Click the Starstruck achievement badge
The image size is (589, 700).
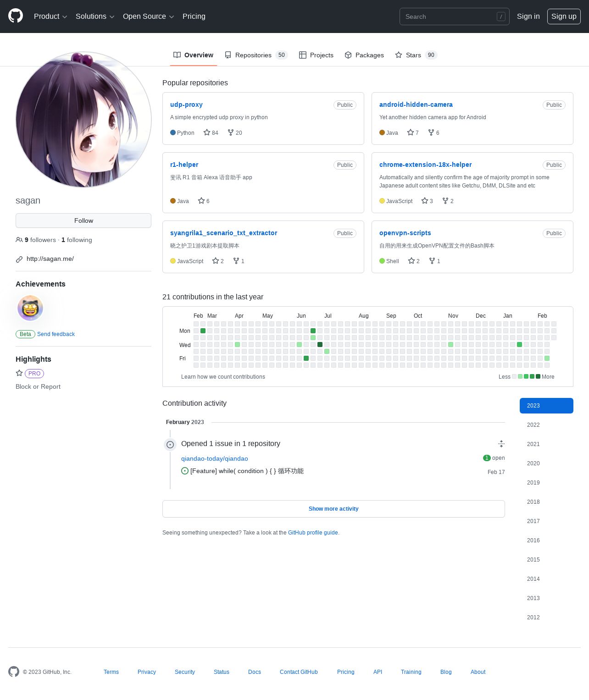pos(30,308)
